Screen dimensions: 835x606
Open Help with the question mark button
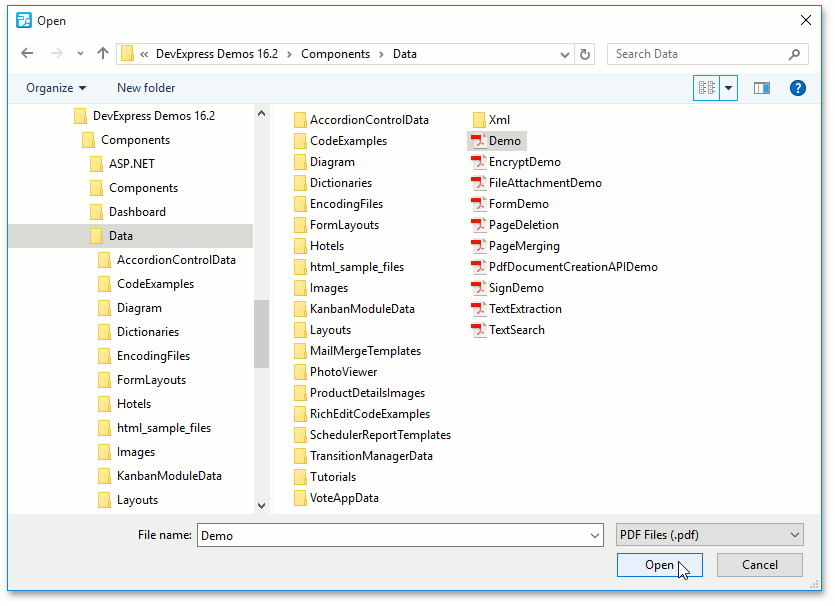tap(797, 87)
